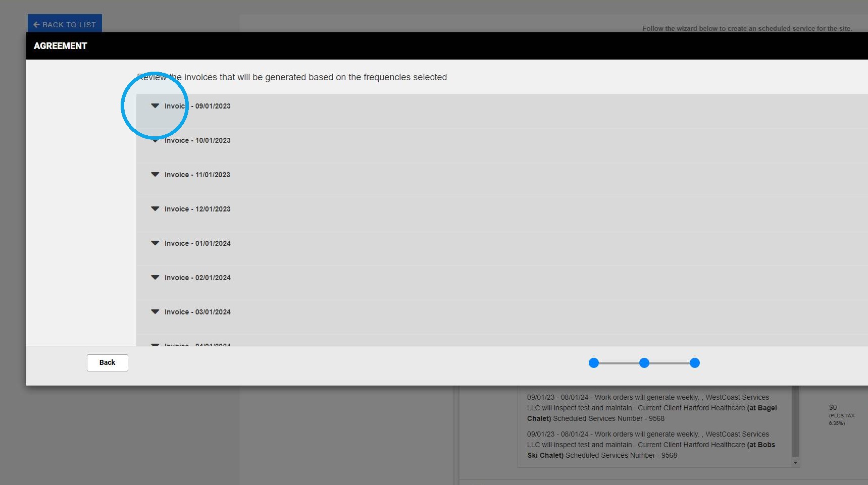868x485 pixels.
Task: Click the scrollbar down arrow in summary box
Action: tap(796, 463)
